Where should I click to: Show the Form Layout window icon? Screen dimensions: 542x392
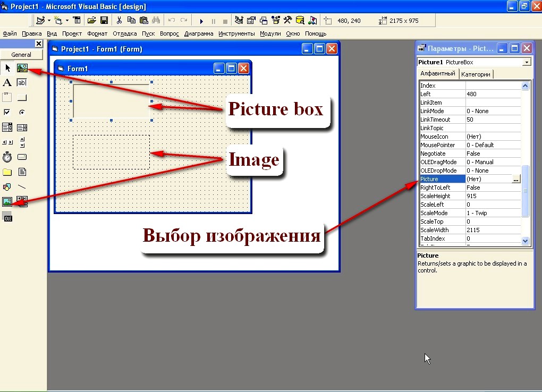[264, 20]
